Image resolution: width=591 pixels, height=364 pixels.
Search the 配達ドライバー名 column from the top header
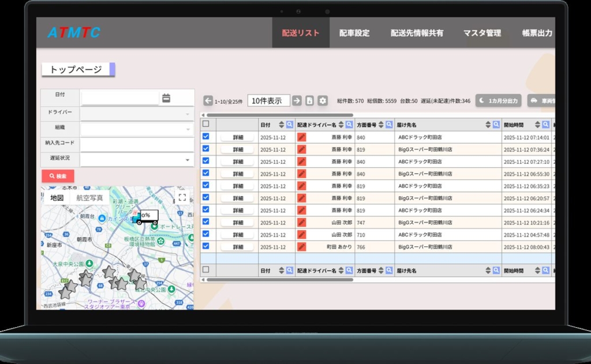pyautogui.click(x=349, y=125)
